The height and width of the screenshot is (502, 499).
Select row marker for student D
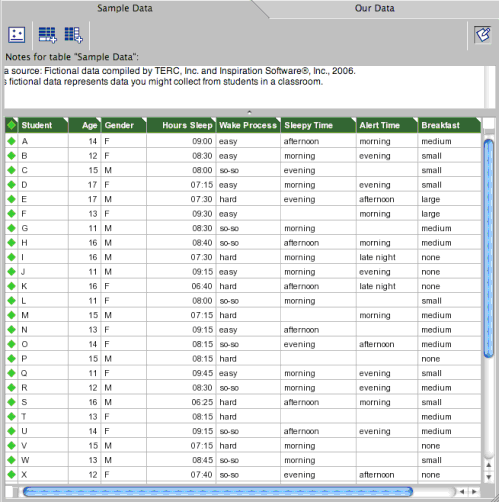coord(11,185)
